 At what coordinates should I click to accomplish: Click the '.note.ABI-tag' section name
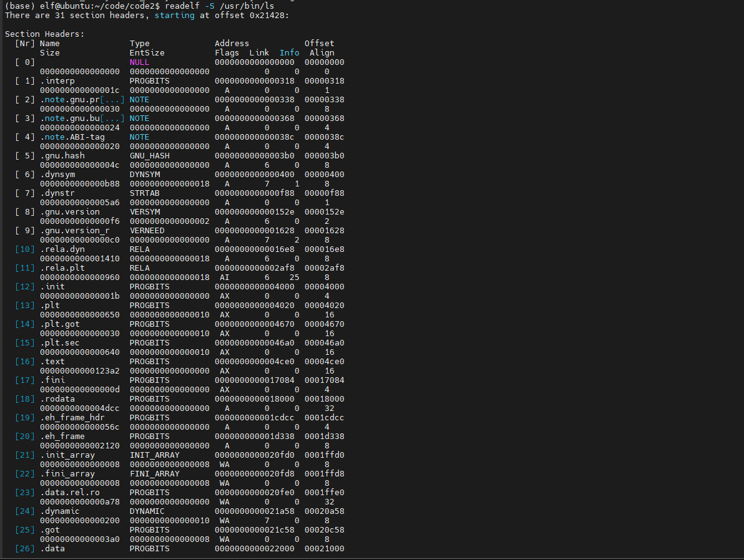tap(72, 137)
